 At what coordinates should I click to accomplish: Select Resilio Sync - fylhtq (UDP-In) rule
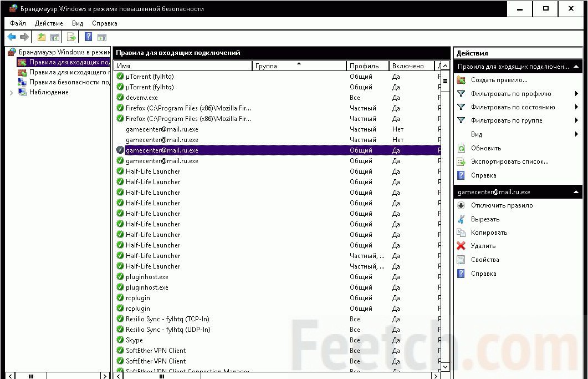278,330
